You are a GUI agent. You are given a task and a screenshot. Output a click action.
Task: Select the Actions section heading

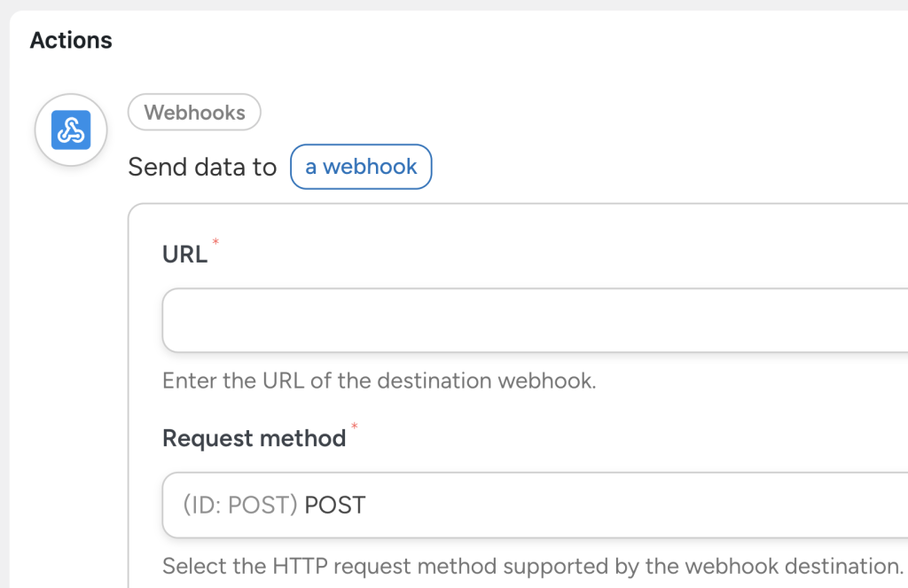click(71, 40)
